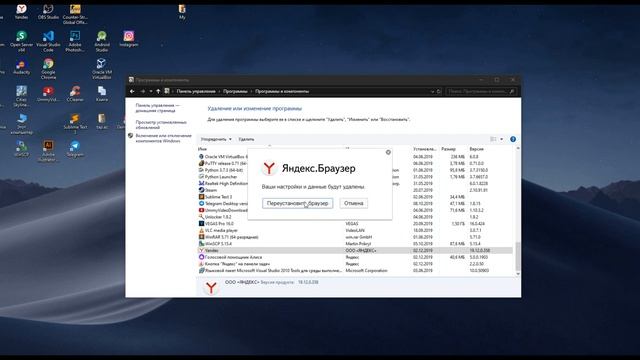The width and height of the screenshot is (640, 360).
Task: Open the Adobe Photoshop desktop shortcut
Action: (x=75, y=41)
